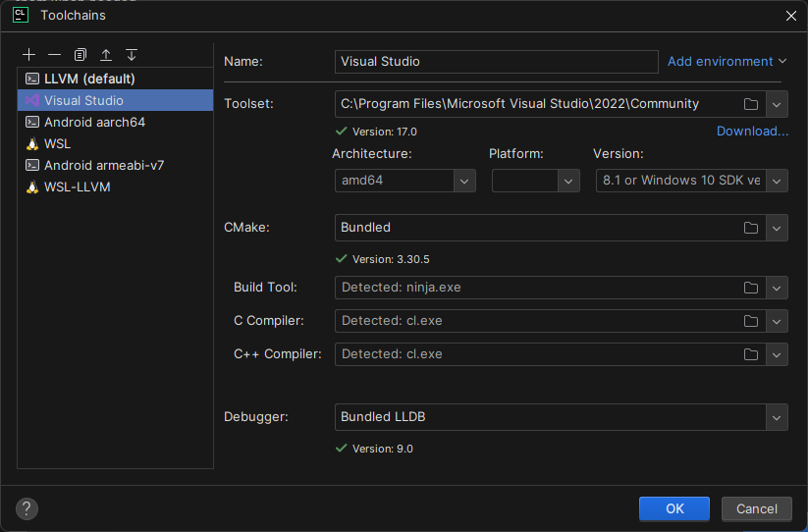Expand the Build Tool dropdown arrow
This screenshot has width=808, height=532.
pyautogui.click(x=777, y=288)
